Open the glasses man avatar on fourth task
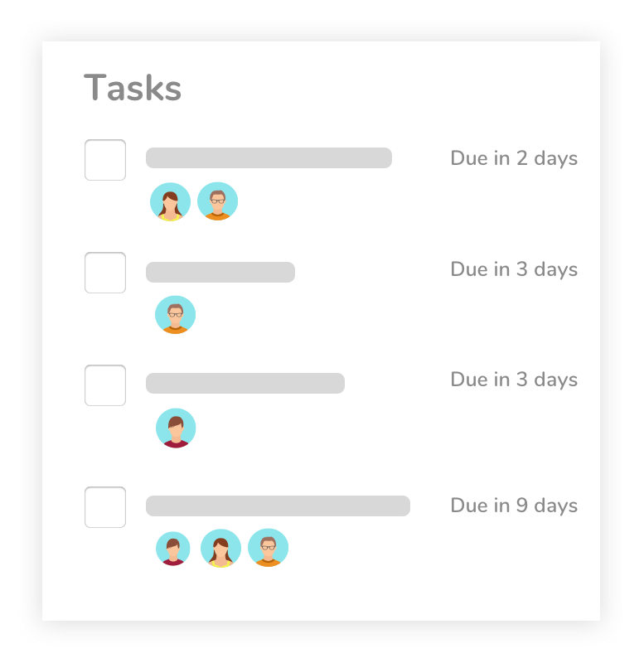The height and width of the screenshot is (663, 644). (x=268, y=548)
